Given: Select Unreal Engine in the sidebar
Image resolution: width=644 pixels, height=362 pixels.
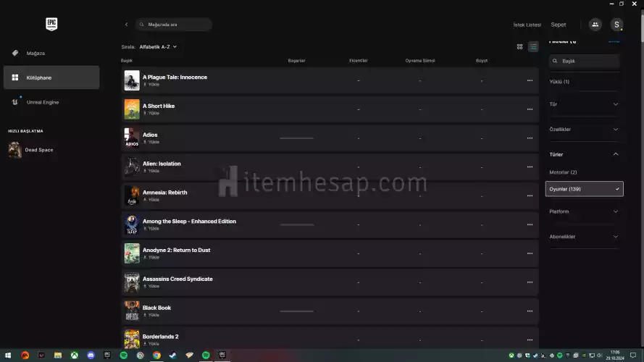Looking at the screenshot, I should click(x=42, y=102).
